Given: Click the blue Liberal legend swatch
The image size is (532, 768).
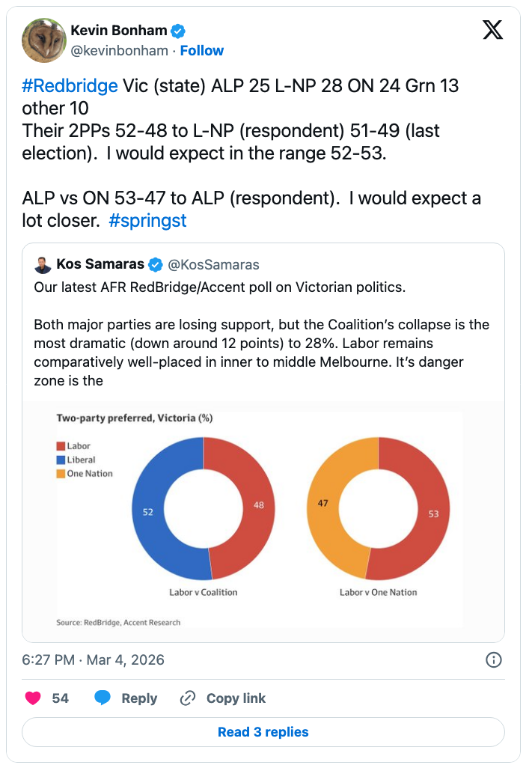Looking at the screenshot, I should click(x=61, y=460).
